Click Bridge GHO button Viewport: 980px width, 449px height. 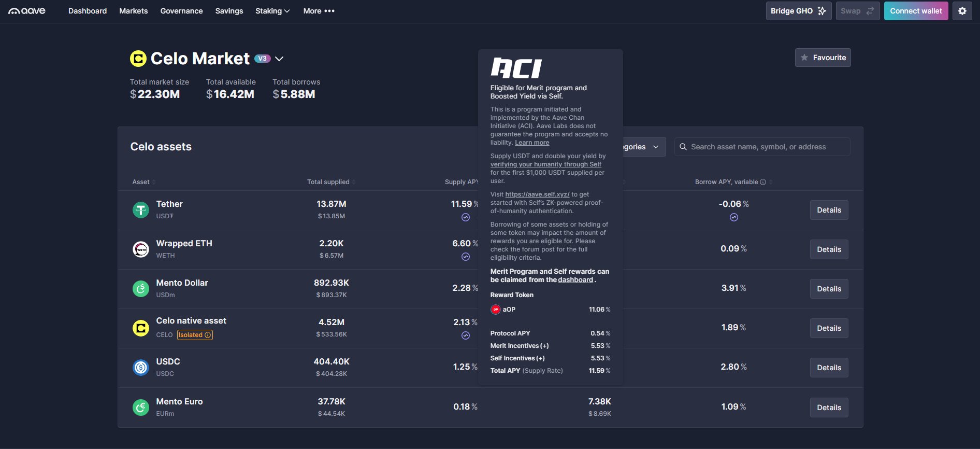click(x=799, y=11)
